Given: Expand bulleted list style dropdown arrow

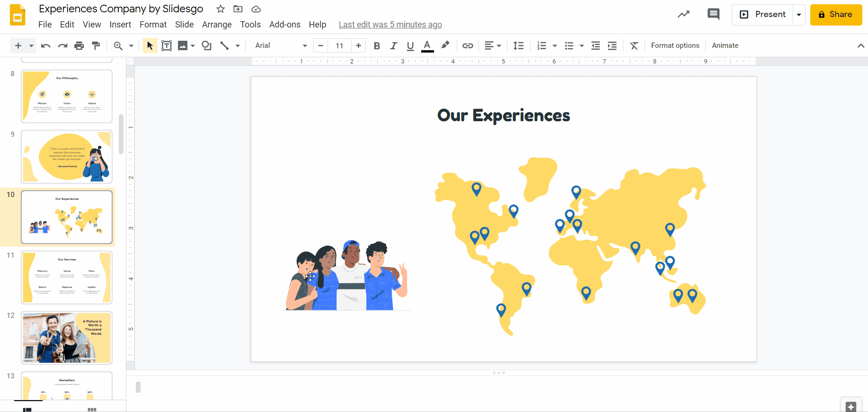Looking at the screenshot, I should (582, 46).
